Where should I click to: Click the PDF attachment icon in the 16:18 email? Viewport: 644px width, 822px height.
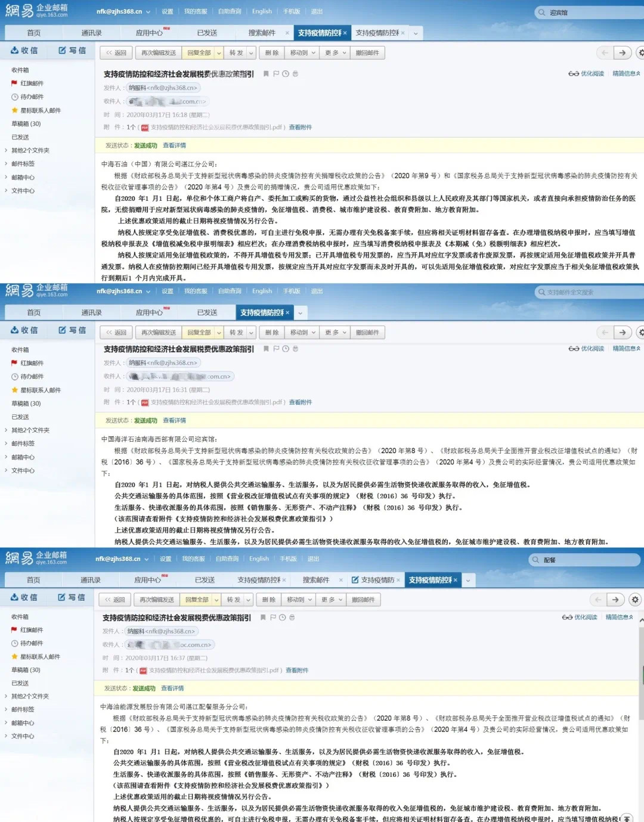click(145, 128)
